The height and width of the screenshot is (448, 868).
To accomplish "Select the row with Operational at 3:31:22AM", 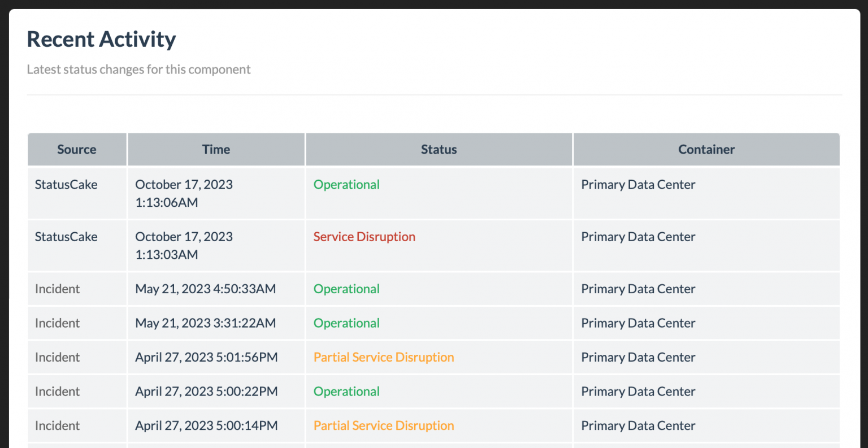I will (x=346, y=323).
